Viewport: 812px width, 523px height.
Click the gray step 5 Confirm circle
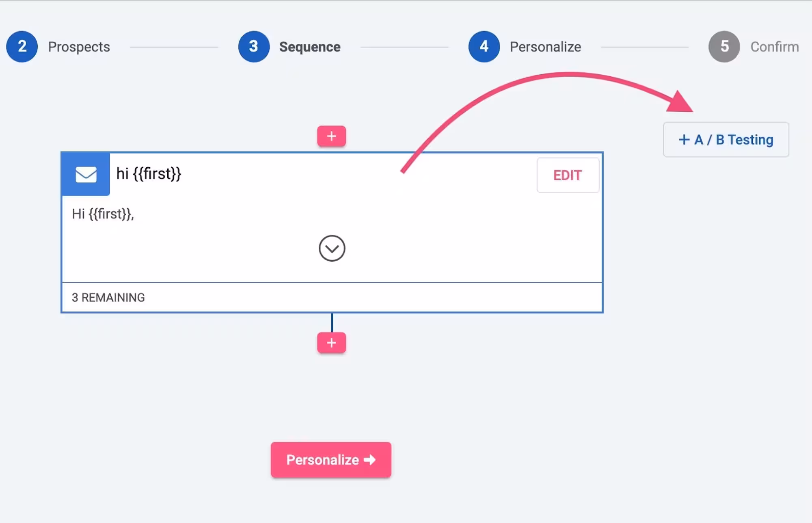point(724,47)
